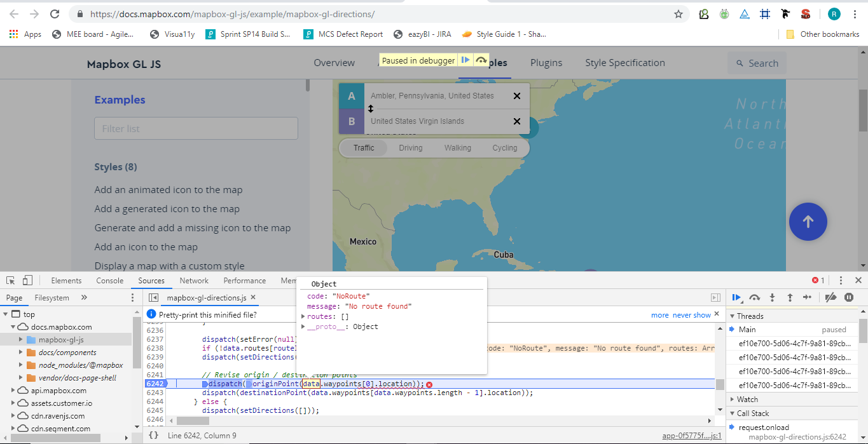Open navigator pane three-dot options
The height and width of the screenshot is (444, 868).
coord(132,297)
